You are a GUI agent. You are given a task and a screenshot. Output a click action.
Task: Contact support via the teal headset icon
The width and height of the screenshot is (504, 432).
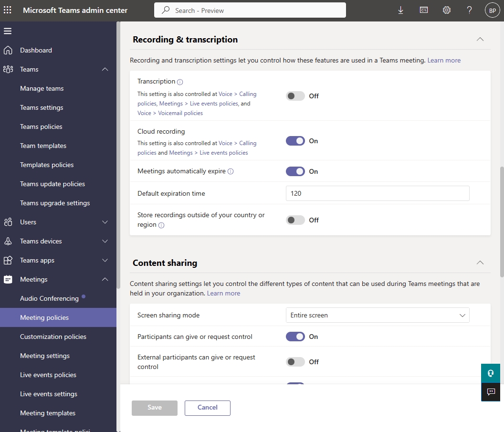[x=491, y=373]
